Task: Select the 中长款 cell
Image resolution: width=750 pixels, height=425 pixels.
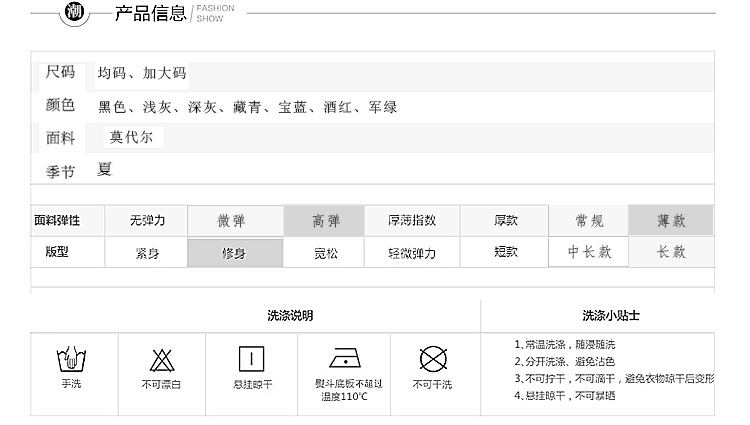Action: pos(588,251)
